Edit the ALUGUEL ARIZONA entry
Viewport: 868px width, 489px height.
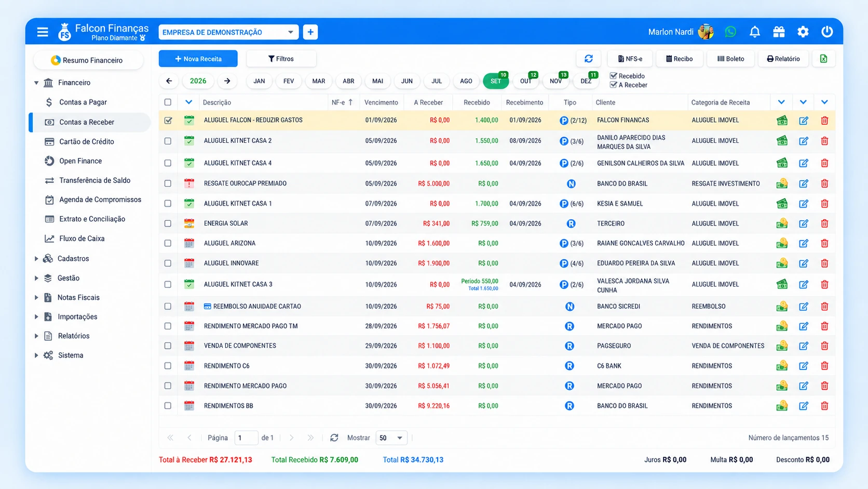tap(804, 244)
